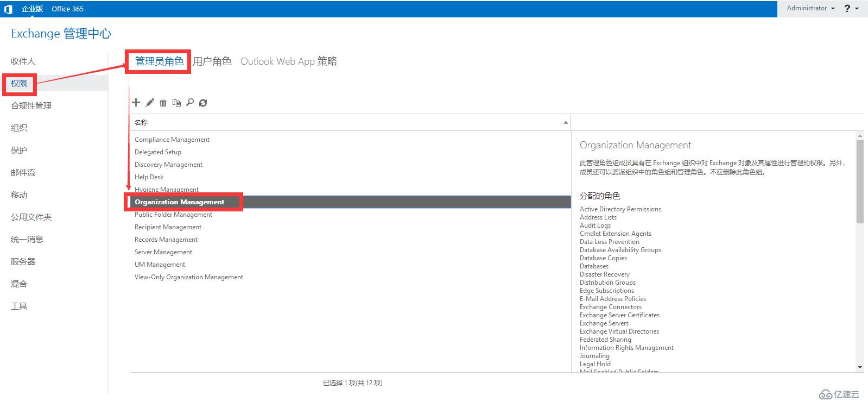This screenshot has height=401, width=868.
Task: Click the details pane scroll-down arrow
Action: [860, 368]
